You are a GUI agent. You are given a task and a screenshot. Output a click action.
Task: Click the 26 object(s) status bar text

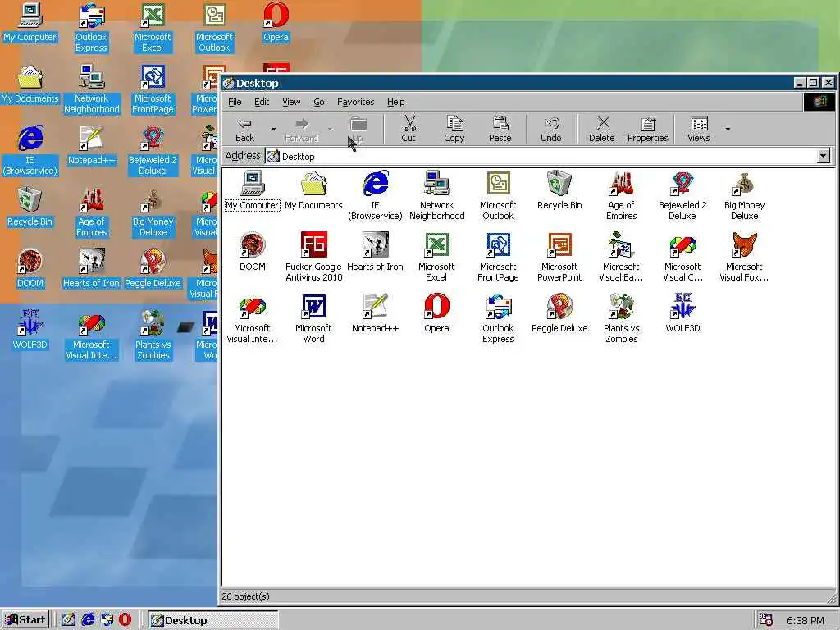click(245, 596)
